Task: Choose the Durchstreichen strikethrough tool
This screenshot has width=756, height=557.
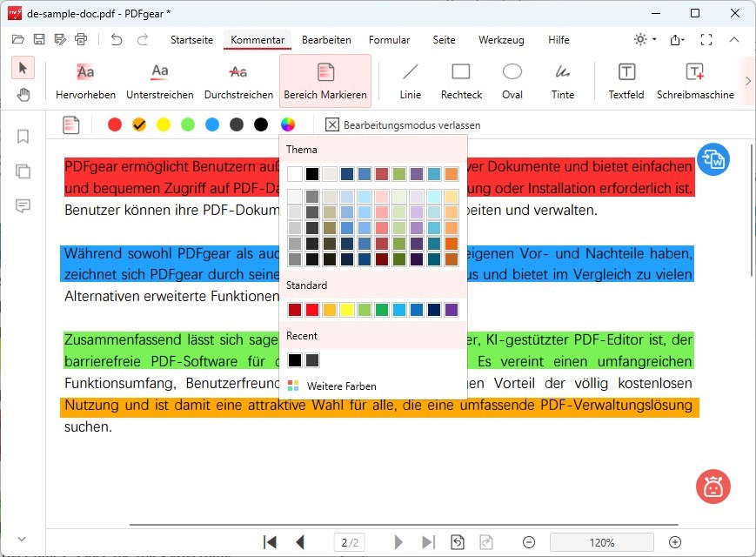Action: [x=238, y=81]
